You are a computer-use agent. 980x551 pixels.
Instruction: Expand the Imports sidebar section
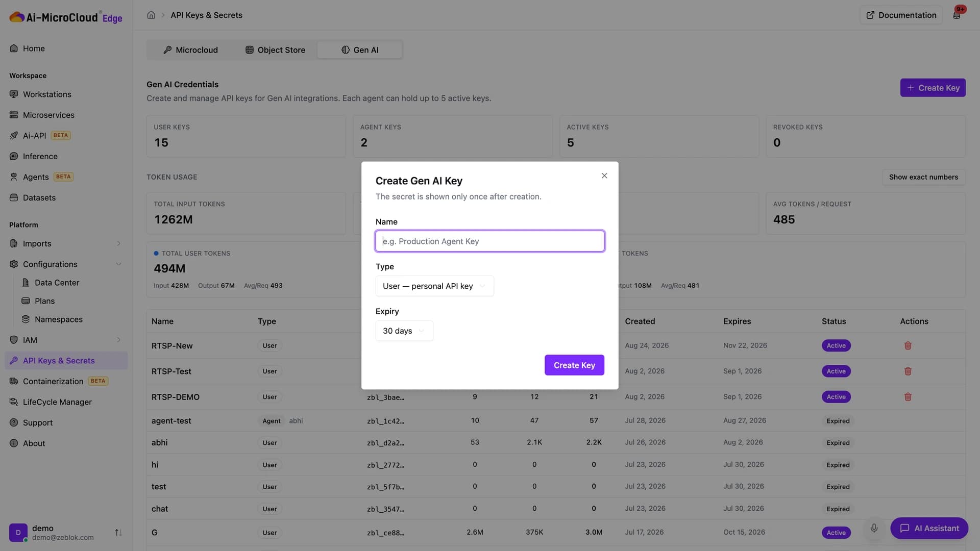pyautogui.click(x=118, y=244)
